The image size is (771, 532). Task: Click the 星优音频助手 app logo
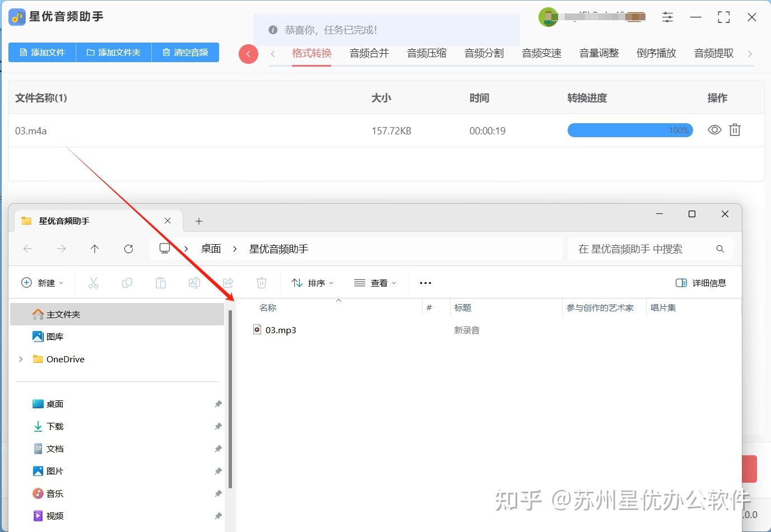pyautogui.click(x=17, y=17)
